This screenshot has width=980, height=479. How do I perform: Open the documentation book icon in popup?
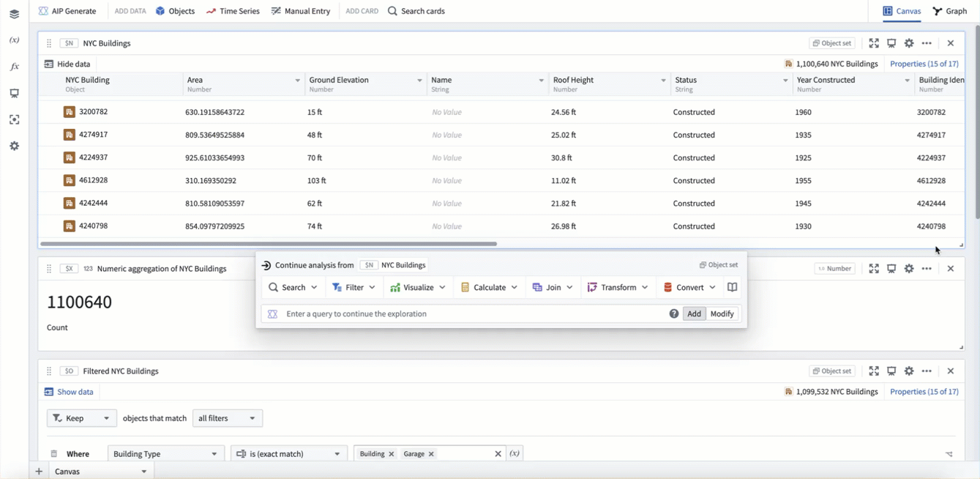coord(732,287)
